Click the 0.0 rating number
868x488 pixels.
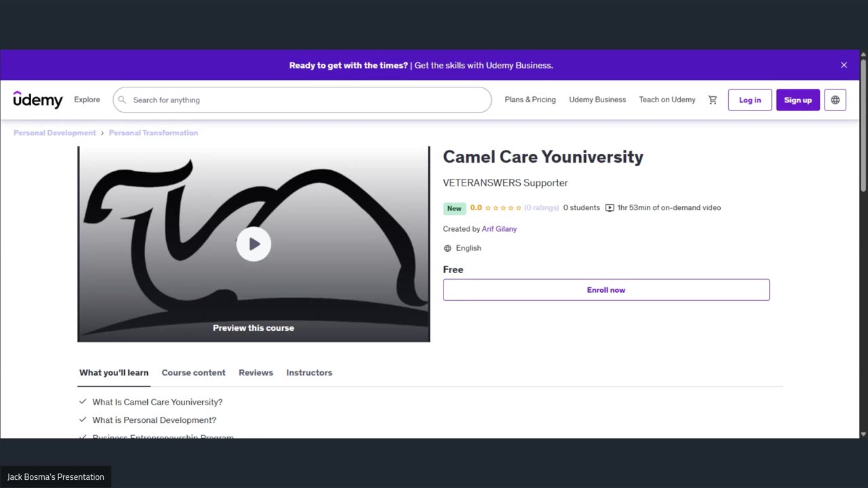coord(476,208)
